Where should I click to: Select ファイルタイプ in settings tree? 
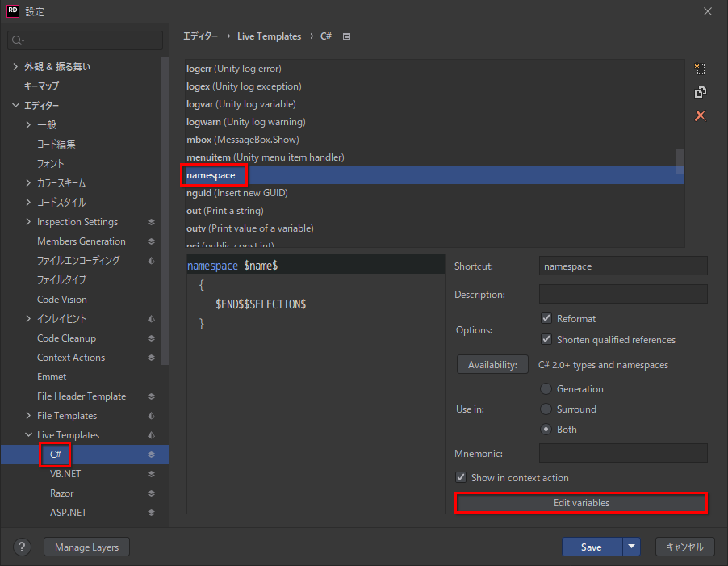tap(62, 280)
